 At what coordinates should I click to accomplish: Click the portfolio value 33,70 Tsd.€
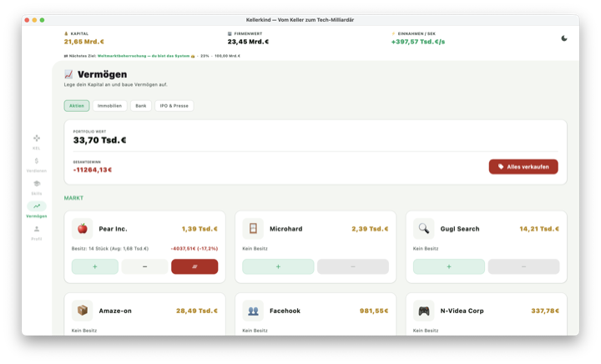pos(99,140)
